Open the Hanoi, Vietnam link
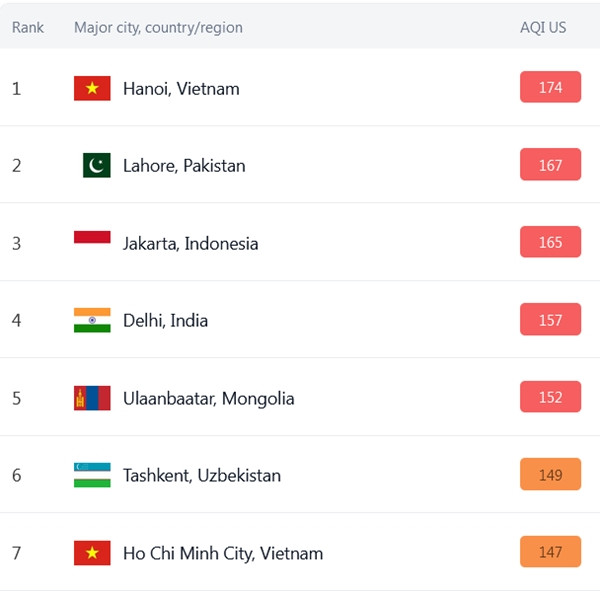The width and height of the screenshot is (600, 591). (x=181, y=88)
